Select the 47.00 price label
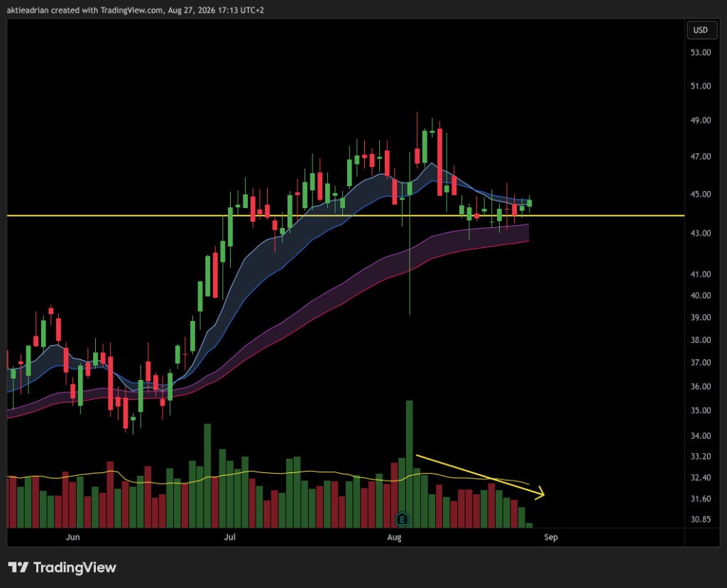 (701, 156)
